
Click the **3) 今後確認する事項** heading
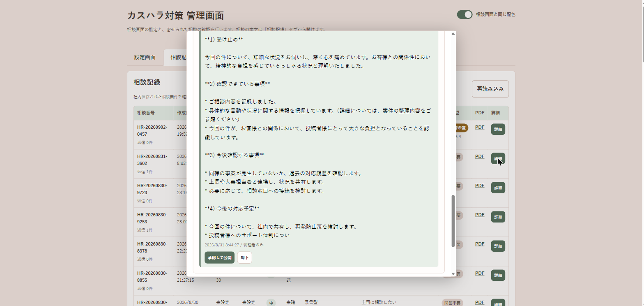pyautogui.click(x=235, y=155)
